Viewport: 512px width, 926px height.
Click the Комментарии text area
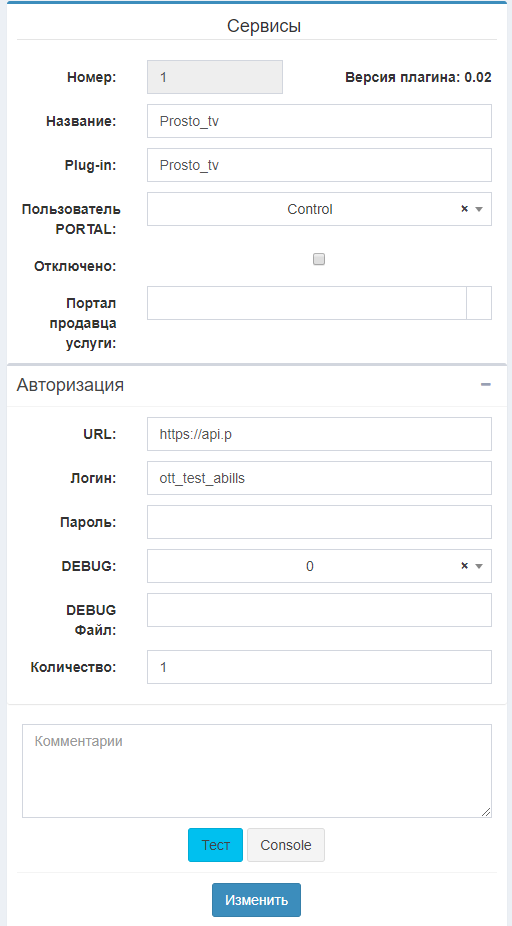click(256, 771)
